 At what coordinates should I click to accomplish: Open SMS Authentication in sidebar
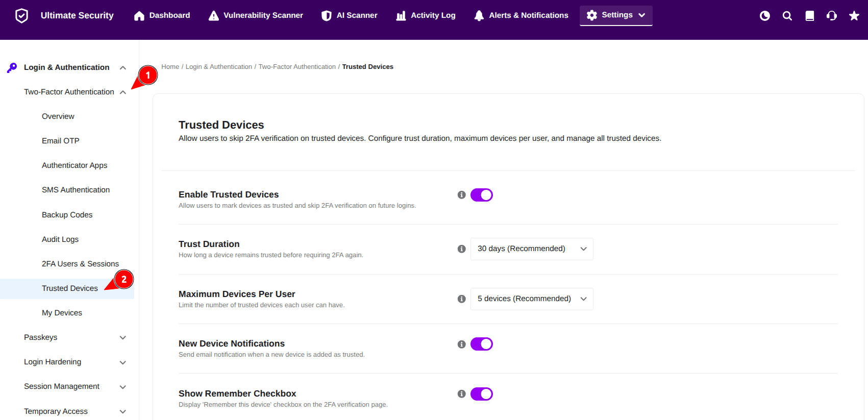tap(76, 190)
